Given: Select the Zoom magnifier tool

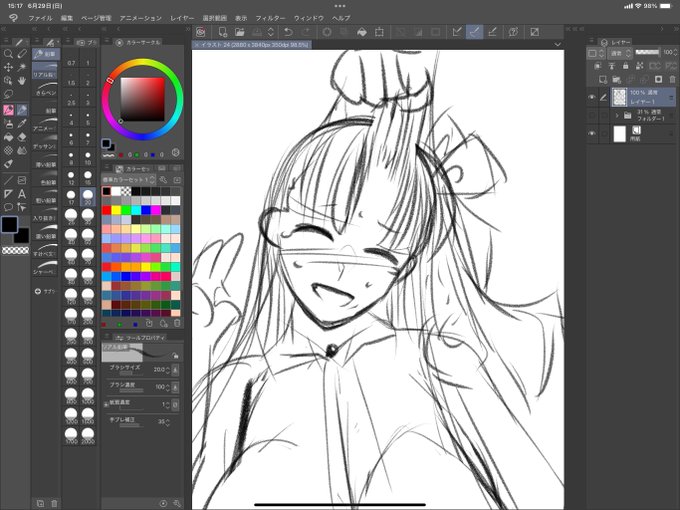Looking at the screenshot, I should pyautogui.click(x=8, y=54).
